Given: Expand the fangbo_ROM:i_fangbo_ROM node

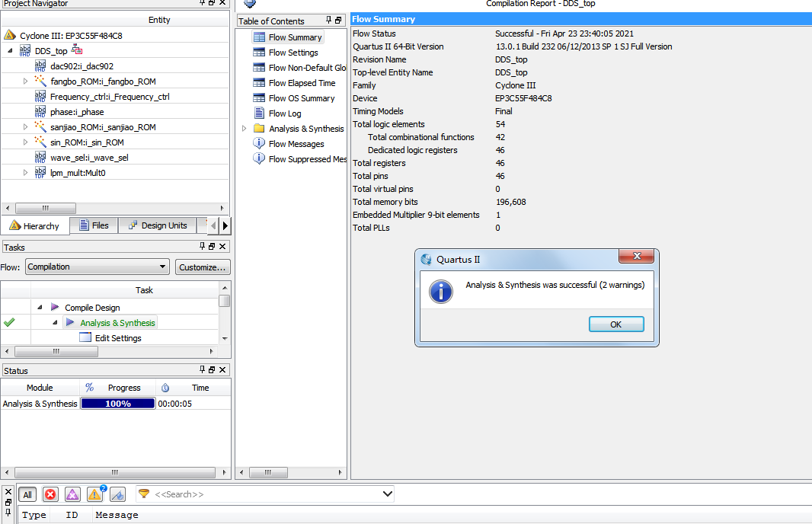Looking at the screenshot, I should (x=25, y=81).
